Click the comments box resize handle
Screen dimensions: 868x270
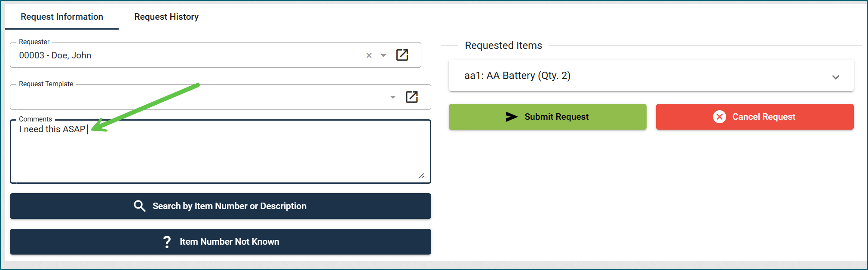(422, 176)
